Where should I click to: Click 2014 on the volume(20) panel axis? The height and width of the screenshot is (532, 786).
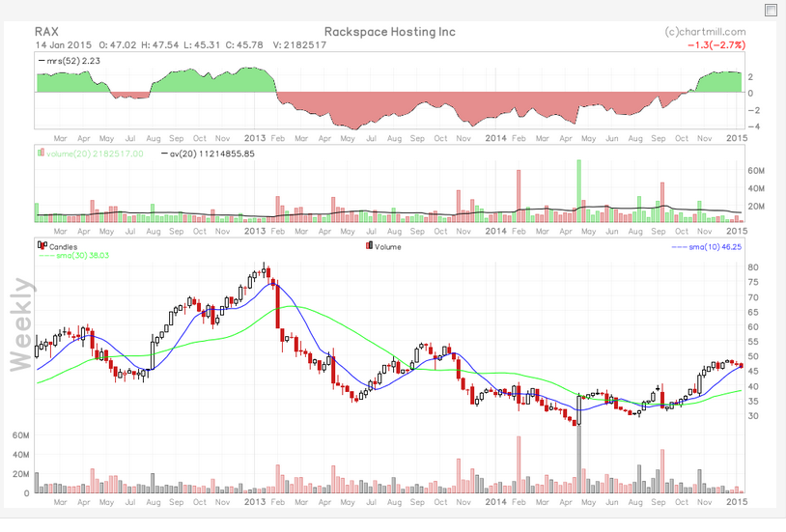point(495,231)
